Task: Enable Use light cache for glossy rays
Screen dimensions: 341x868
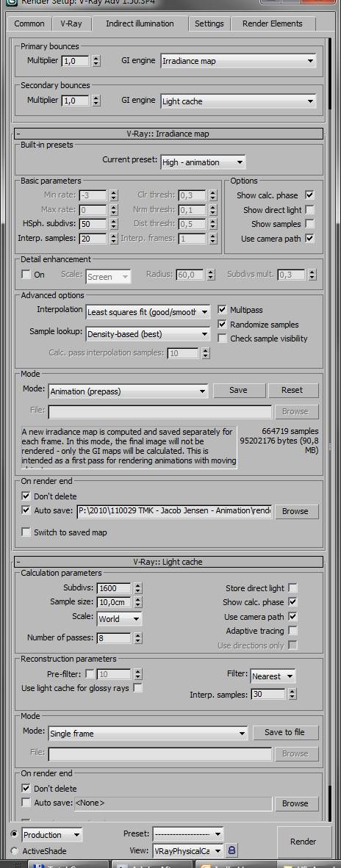Action: point(138,688)
